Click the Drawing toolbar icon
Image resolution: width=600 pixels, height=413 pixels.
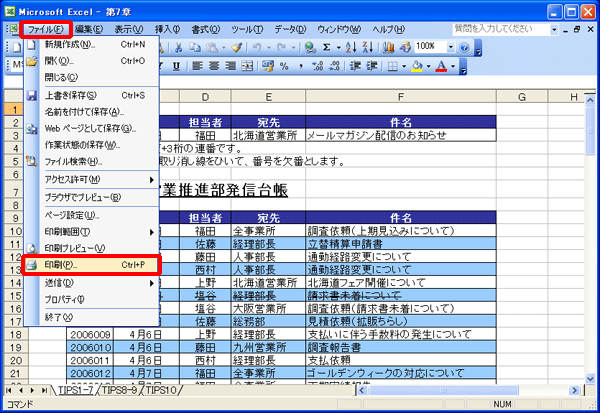click(405, 47)
